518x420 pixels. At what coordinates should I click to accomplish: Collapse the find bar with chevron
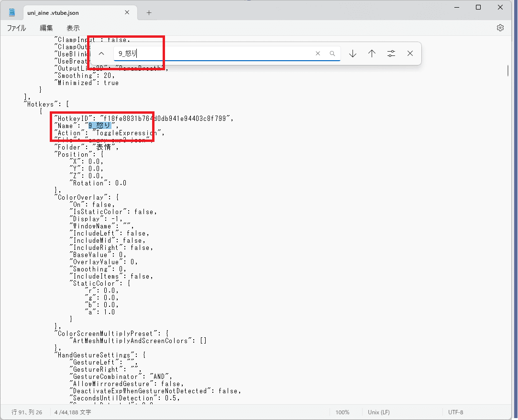101,54
